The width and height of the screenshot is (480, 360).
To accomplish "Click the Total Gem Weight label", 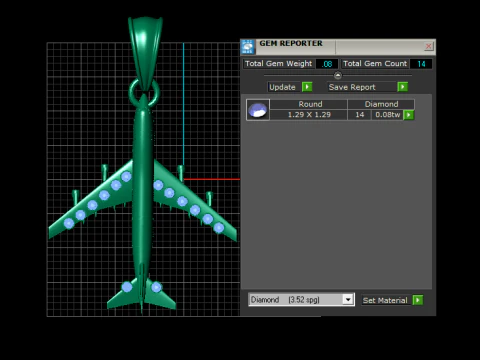I will click(x=278, y=64).
